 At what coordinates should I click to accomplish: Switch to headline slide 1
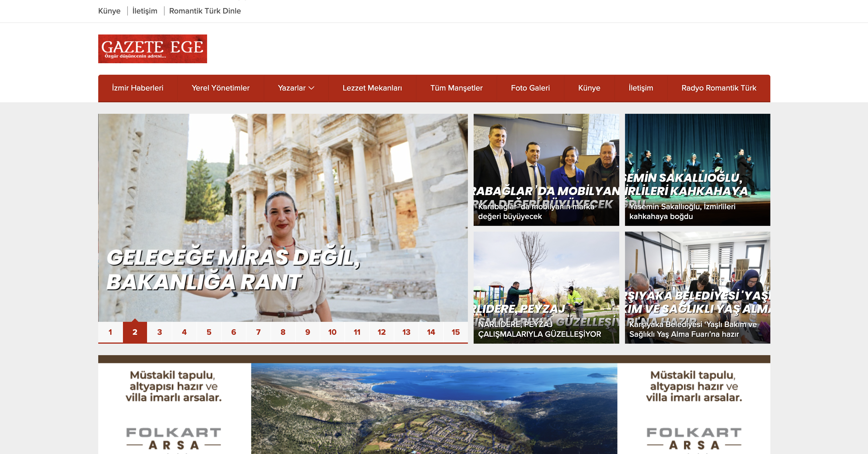pos(110,332)
